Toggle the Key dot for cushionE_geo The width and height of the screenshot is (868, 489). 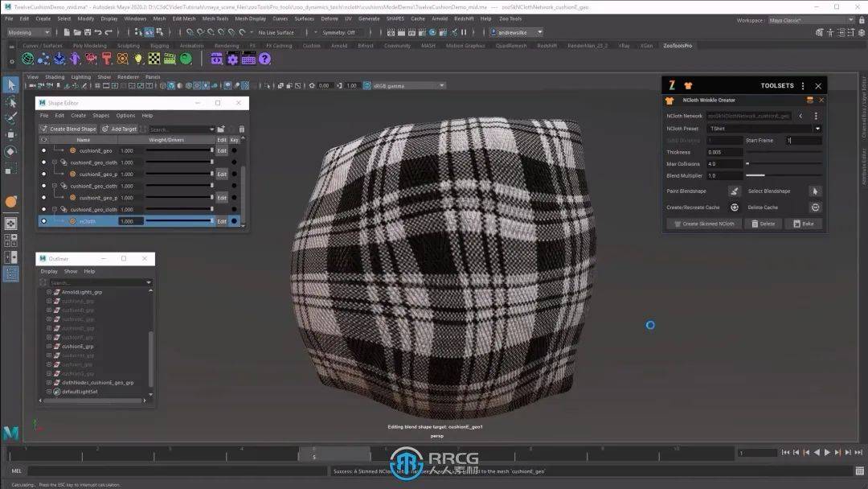(x=233, y=150)
